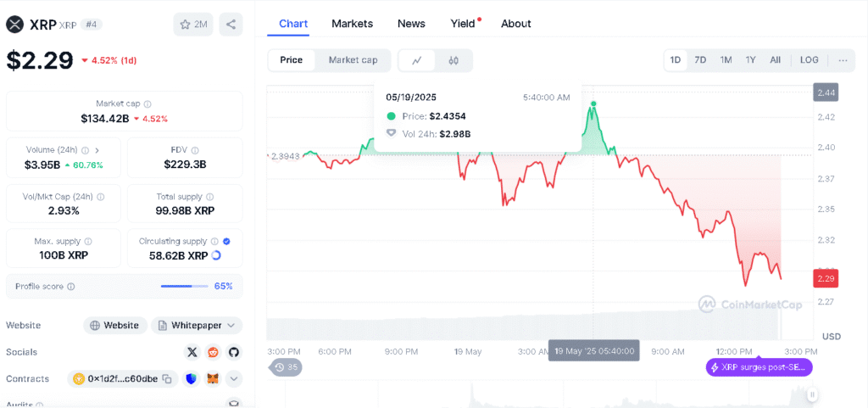The height and width of the screenshot is (408, 868).
Task: Open the XRP surges post-SE... news badge
Action: coord(759,367)
